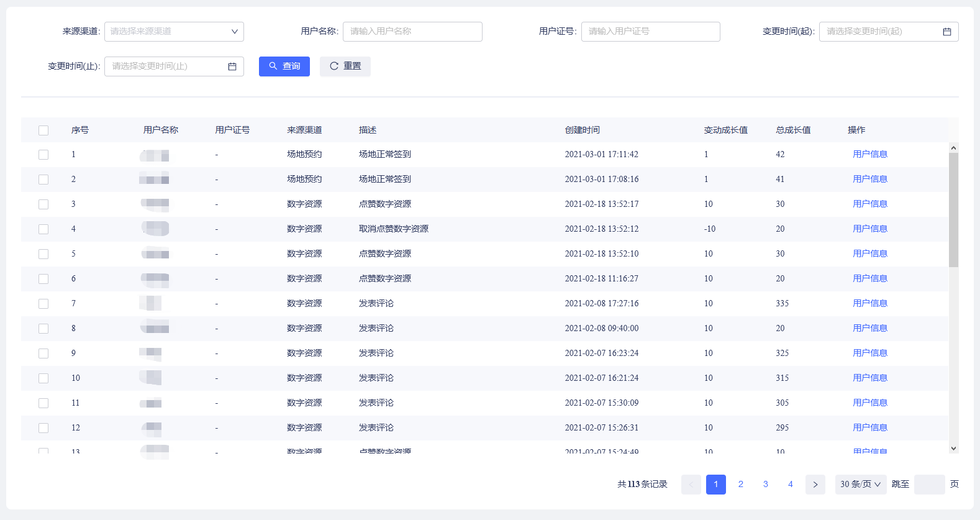Open 用户信息 link for row 9
980x520 pixels.
[870, 354]
